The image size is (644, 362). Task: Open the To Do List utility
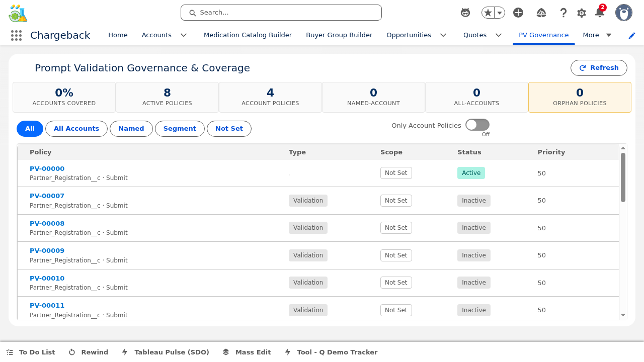[x=31, y=352]
